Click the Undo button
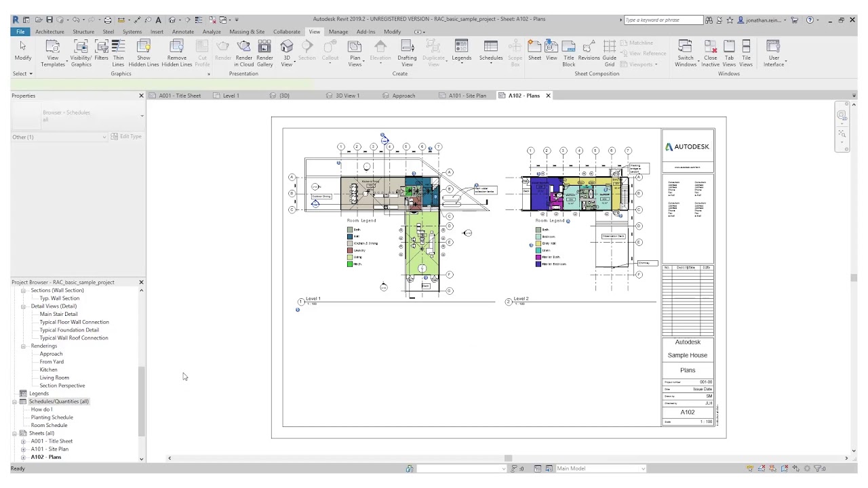This screenshot has width=868, height=488. click(x=75, y=20)
